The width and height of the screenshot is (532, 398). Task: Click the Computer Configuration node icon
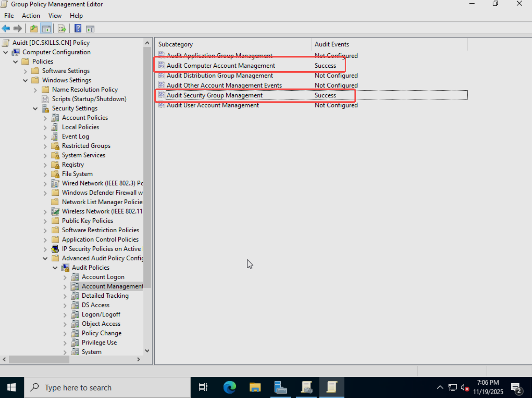click(x=16, y=52)
